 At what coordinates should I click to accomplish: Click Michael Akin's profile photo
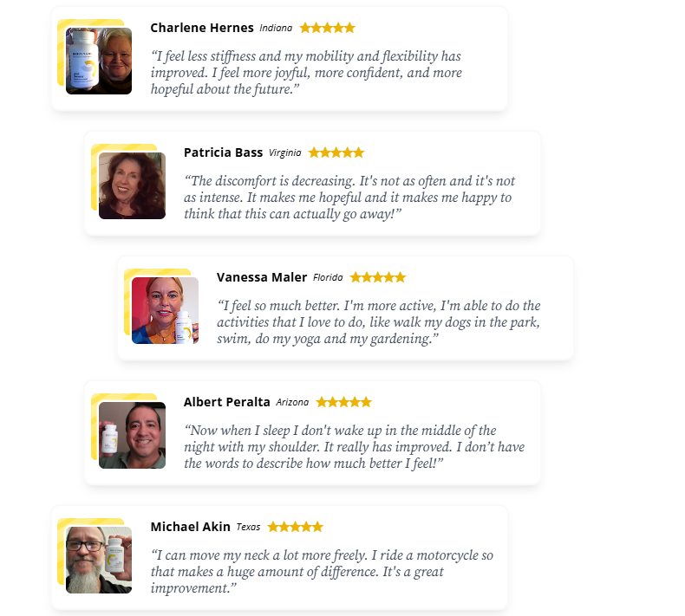(99, 560)
